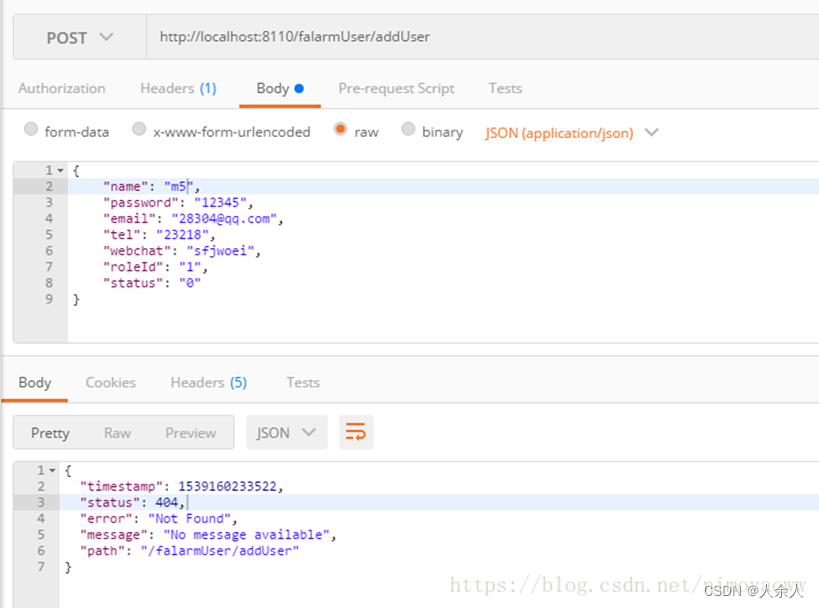Screen dimensions: 819x608
Task: Toggle line wrap icon in response toolbar
Action: (356, 432)
